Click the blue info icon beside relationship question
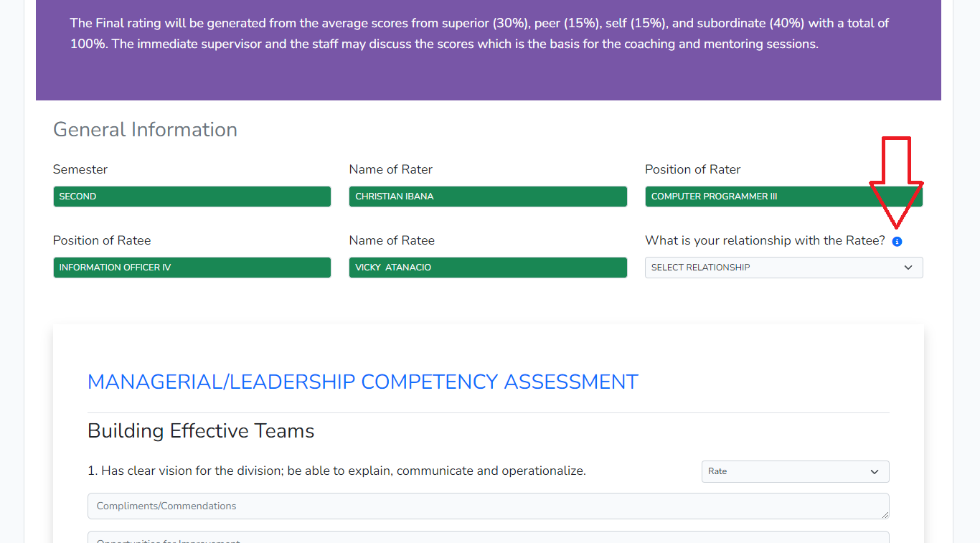 pos(897,242)
